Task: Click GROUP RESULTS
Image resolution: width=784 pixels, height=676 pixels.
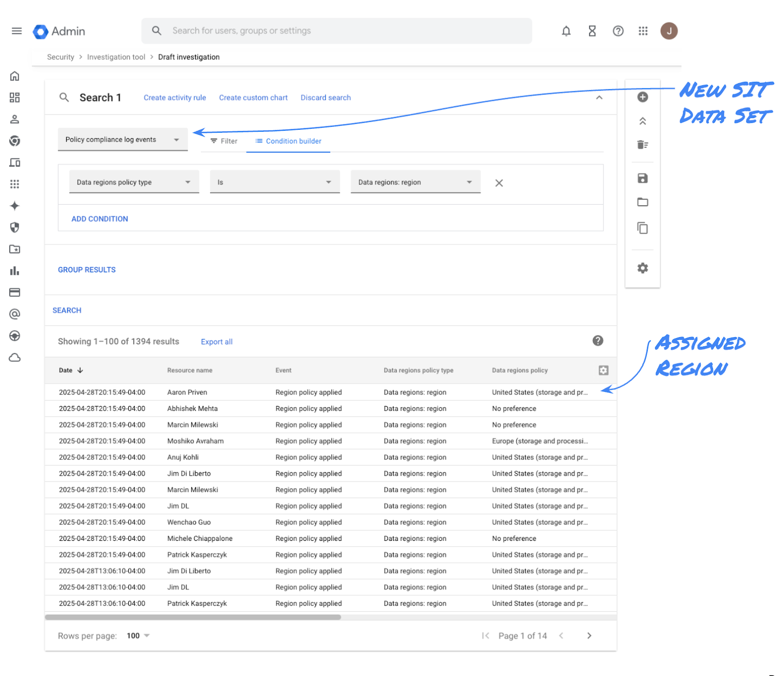Action: [x=87, y=270]
